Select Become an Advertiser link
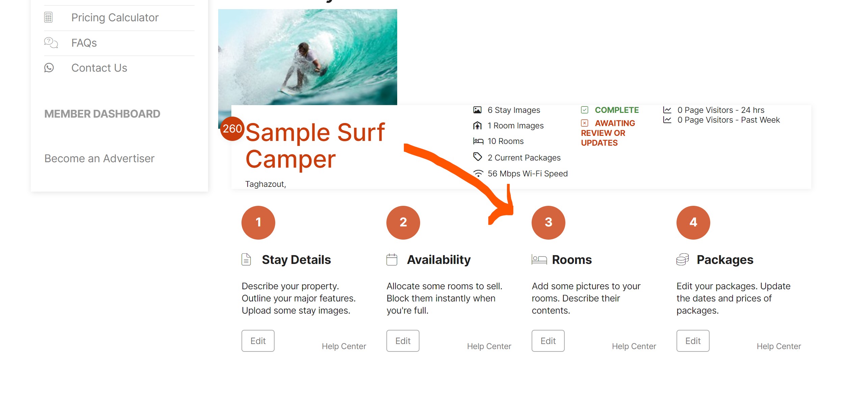This screenshot has height=415, width=868. [x=99, y=158]
